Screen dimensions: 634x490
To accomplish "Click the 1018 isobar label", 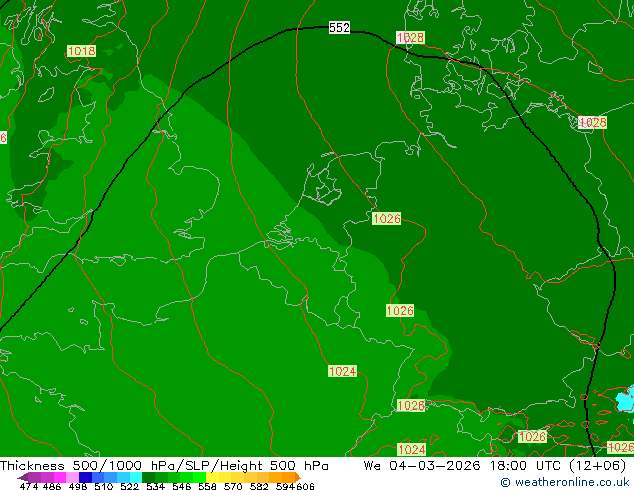I will pos(81,51).
